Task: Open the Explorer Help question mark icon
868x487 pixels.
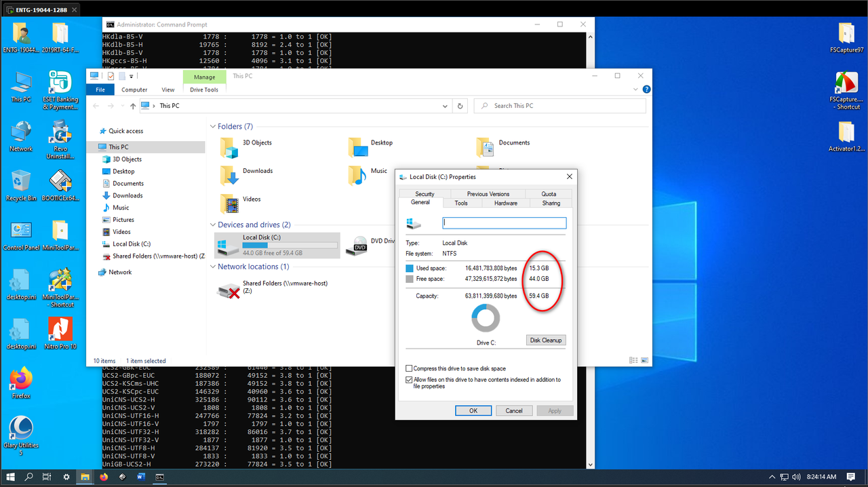Action: pos(646,90)
